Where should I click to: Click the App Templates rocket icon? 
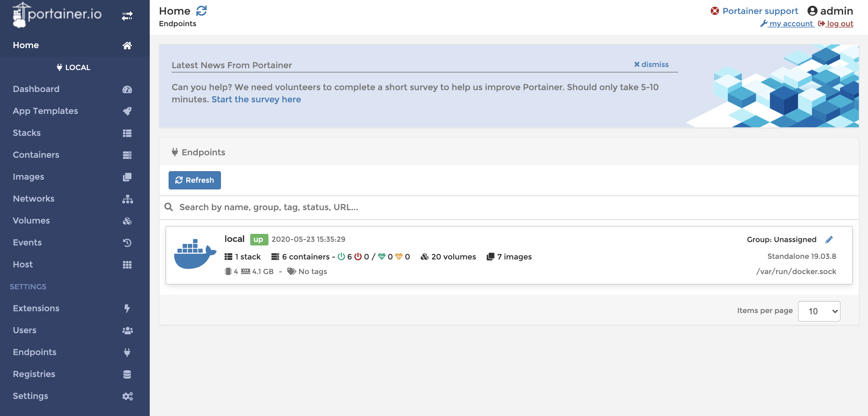(127, 111)
